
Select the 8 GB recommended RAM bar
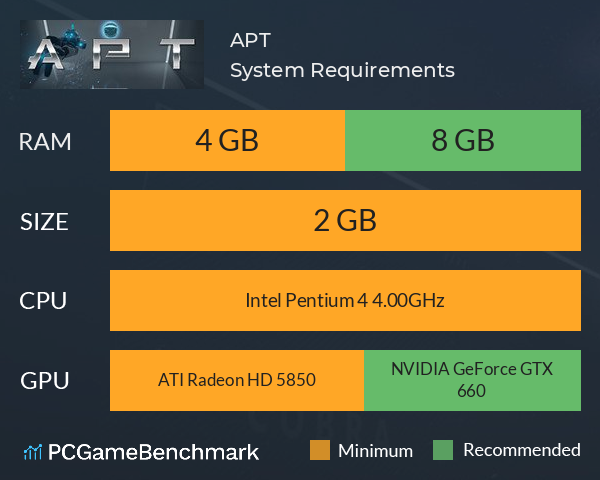463,140
